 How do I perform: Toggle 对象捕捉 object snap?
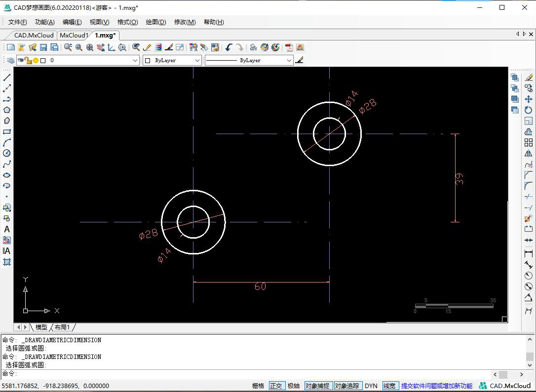tap(318, 386)
